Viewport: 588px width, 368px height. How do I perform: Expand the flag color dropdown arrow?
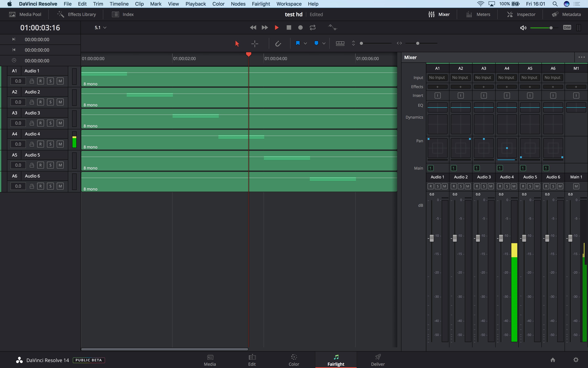pos(305,43)
